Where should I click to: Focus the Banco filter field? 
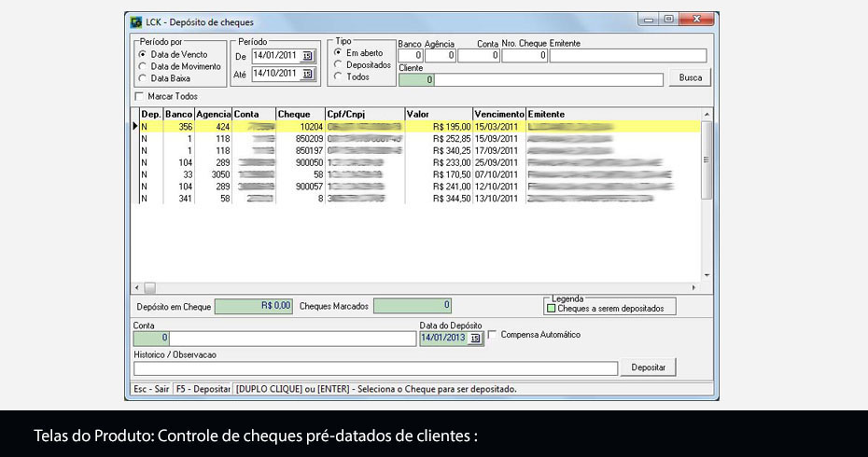pos(410,55)
